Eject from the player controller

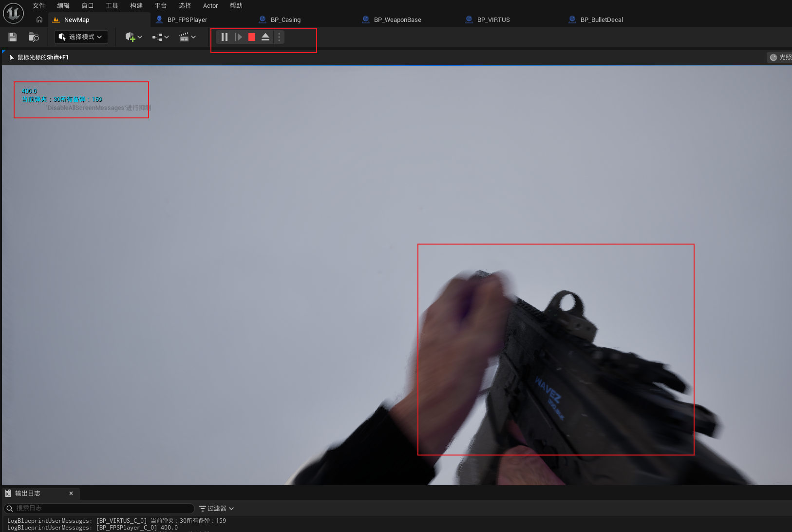coord(265,37)
